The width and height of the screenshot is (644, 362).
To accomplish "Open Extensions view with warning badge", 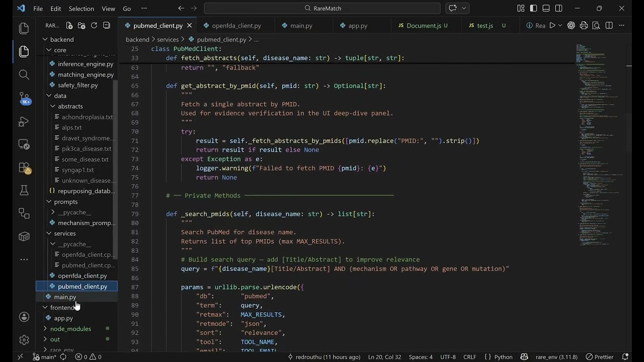I will point(24,167).
